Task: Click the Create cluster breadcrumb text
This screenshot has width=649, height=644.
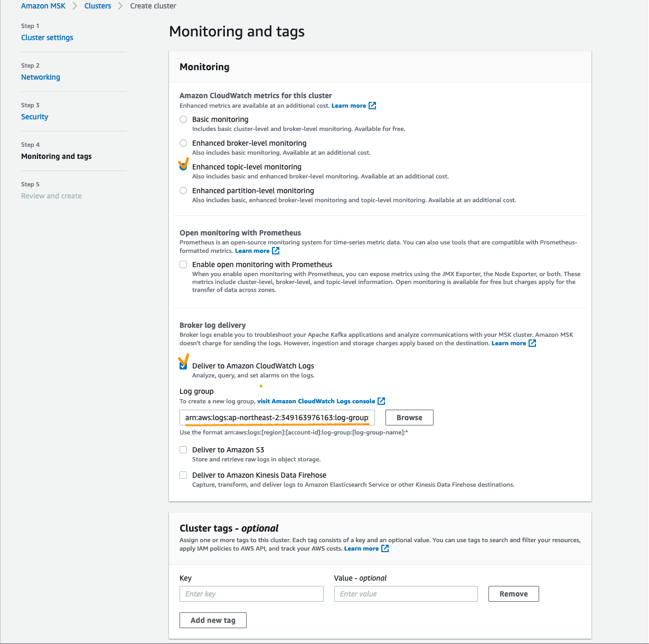Action: [153, 6]
